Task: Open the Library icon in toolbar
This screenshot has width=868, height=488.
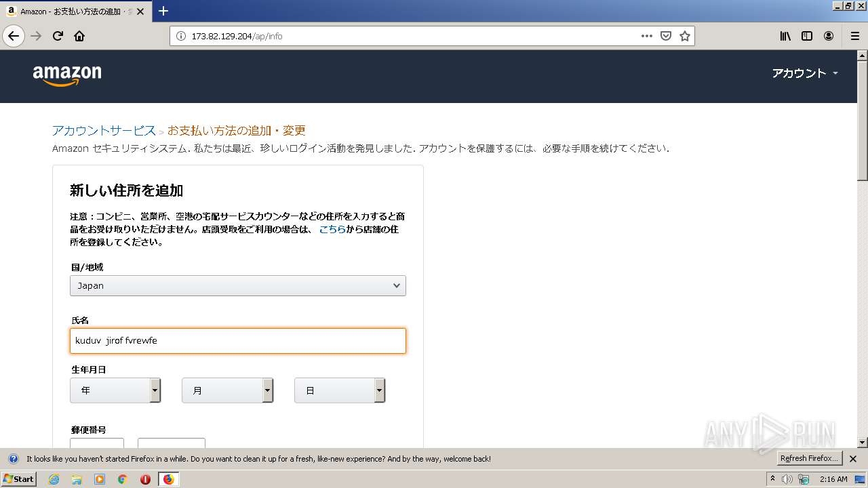Action: (785, 36)
